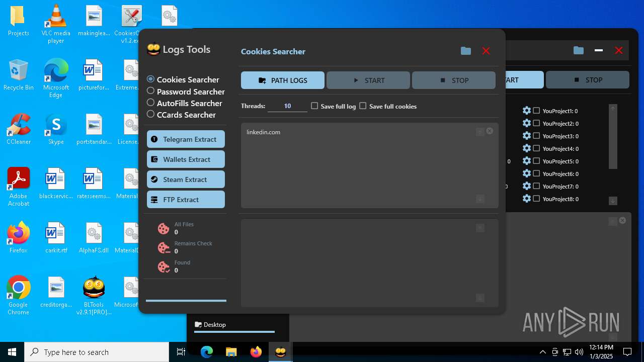Open folder icon in Cookies Searcher header

pos(466,51)
